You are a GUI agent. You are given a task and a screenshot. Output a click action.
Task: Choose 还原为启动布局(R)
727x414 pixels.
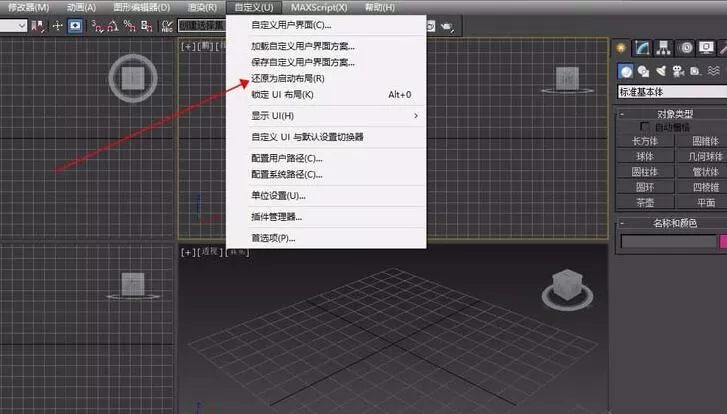click(326, 78)
